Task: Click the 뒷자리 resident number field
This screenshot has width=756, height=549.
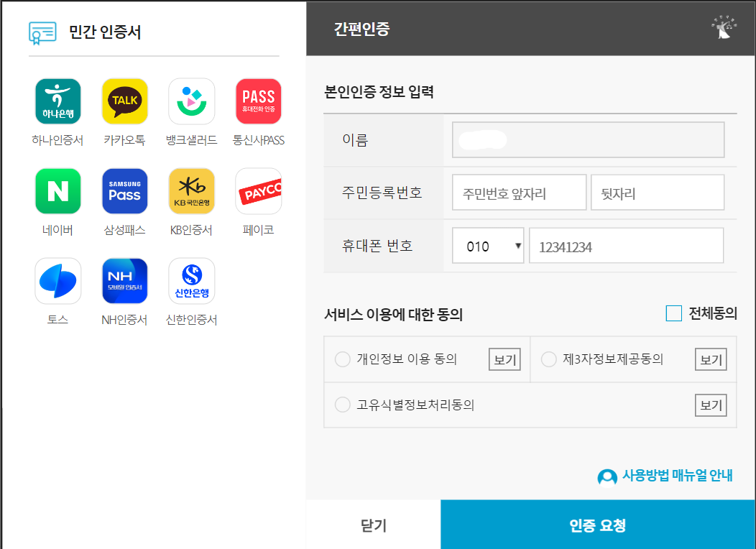Action: click(x=658, y=193)
